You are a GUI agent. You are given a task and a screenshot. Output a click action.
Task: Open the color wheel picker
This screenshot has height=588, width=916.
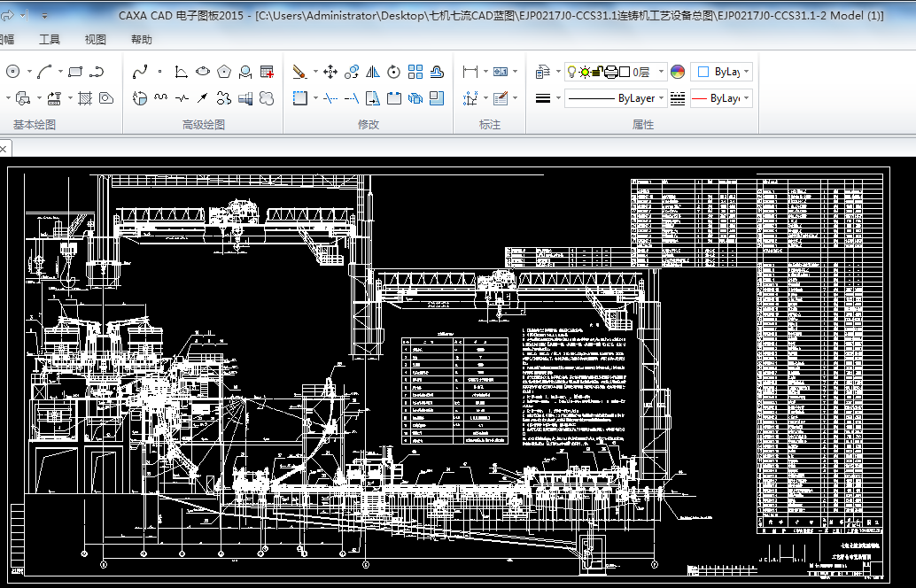click(678, 72)
